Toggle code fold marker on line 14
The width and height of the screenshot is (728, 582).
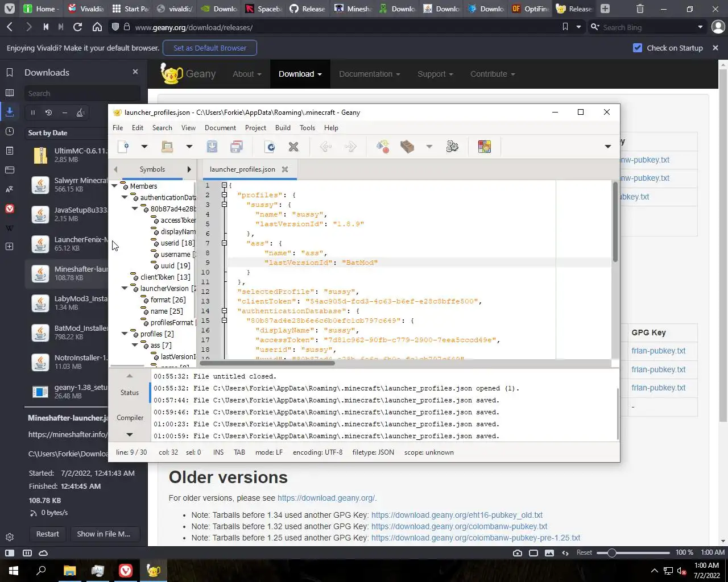click(x=224, y=311)
